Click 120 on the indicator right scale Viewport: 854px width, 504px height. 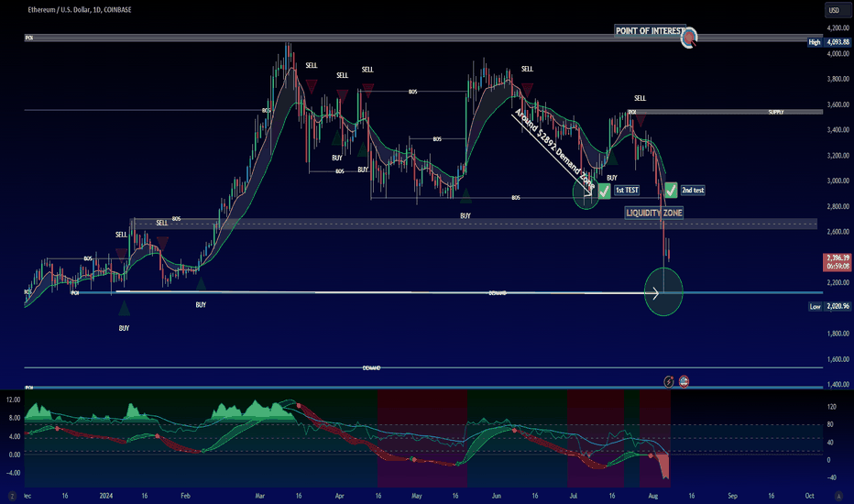coord(832,407)
